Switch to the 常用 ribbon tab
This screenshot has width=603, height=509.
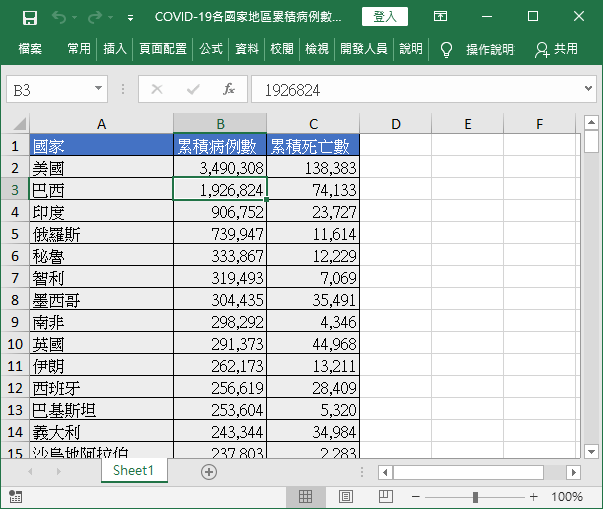[79, 49]
